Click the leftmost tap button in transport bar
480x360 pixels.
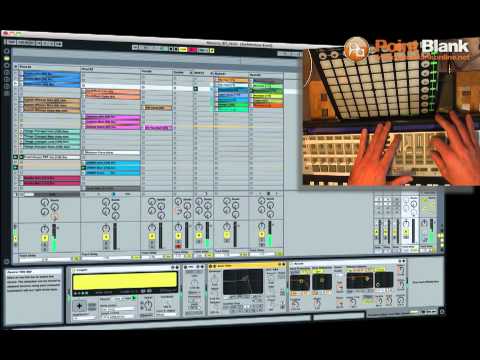[11, 42]
